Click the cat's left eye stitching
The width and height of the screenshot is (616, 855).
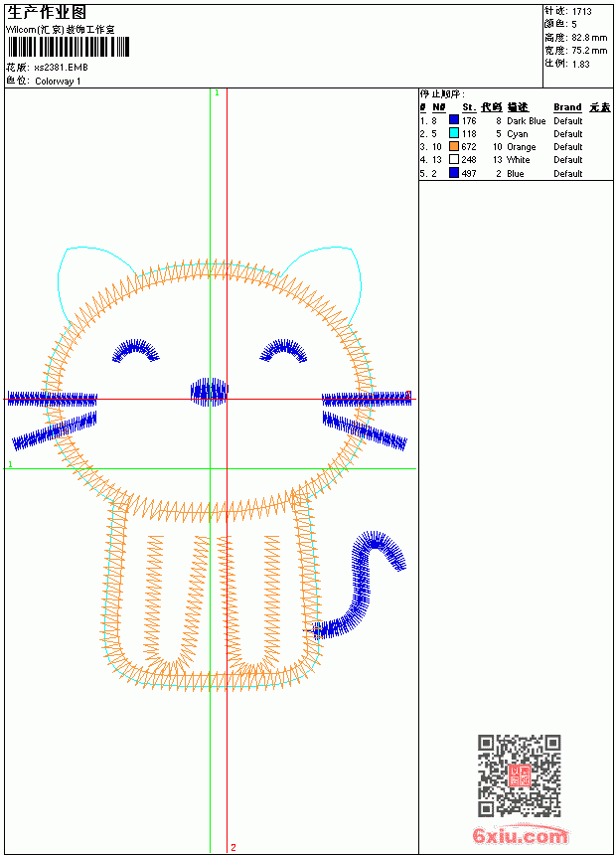tap(135, 351)
